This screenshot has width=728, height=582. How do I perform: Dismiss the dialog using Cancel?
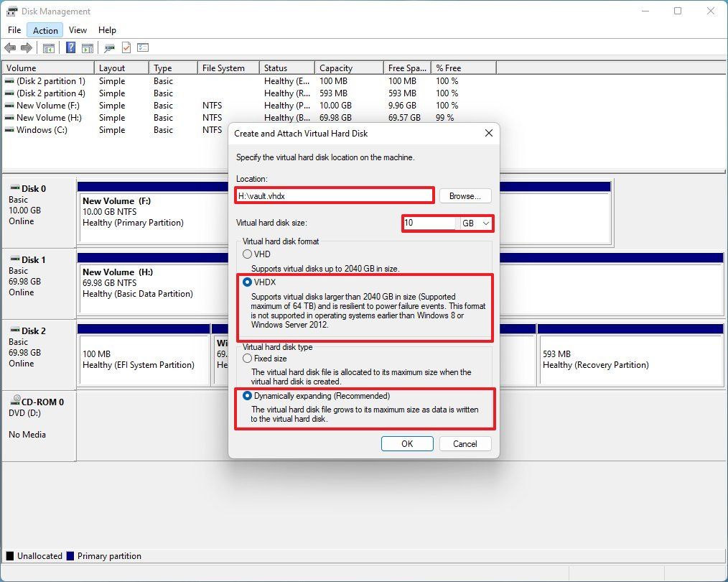coord(465,443)
